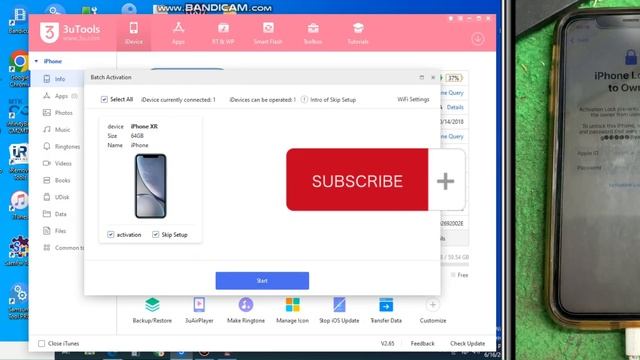Click the Details link
Image resolution: width=640 pixels, height=360 pixels.
click(x=455, y=107)
